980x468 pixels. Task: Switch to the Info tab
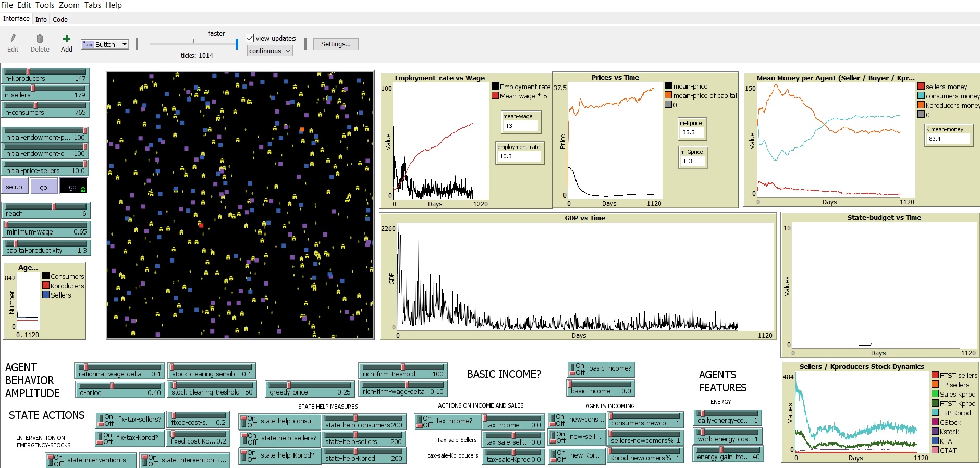41,19
